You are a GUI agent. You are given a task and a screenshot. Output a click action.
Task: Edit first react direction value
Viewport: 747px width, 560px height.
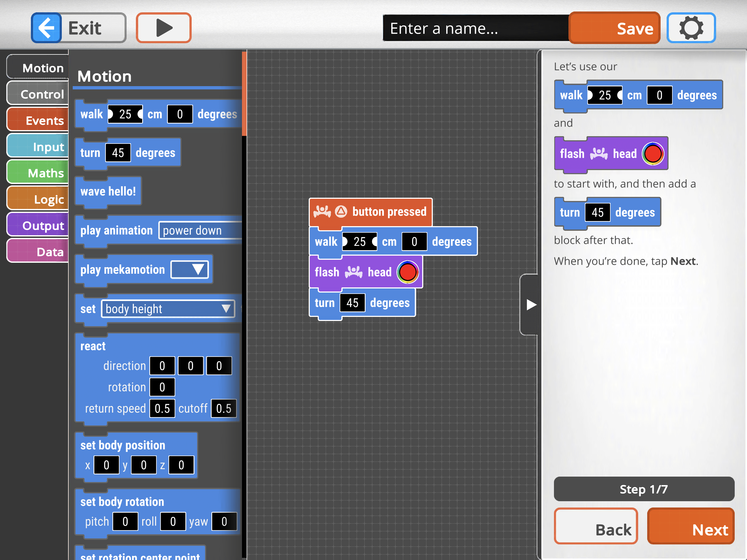click(162, 366)
